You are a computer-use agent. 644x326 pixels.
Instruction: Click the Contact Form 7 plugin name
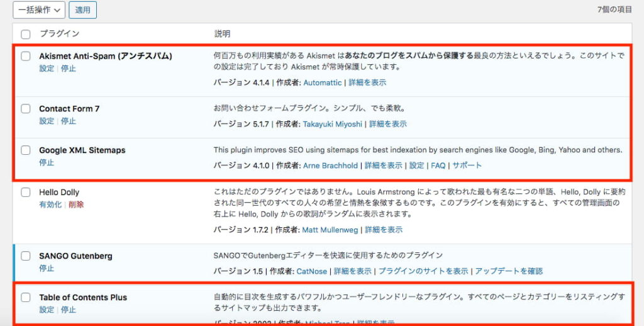coord(69,108)
